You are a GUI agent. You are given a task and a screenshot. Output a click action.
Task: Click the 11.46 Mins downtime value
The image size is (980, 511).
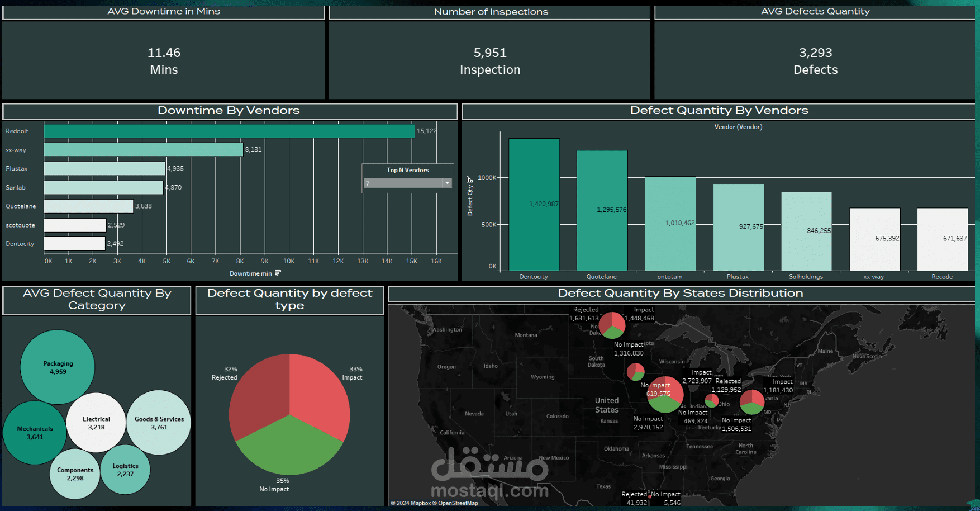coord(164,61)
